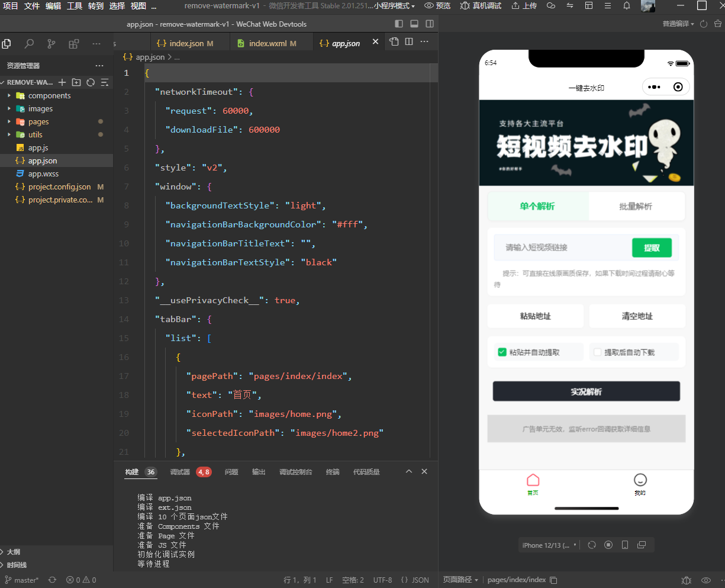The width and height of the screenshot is (725, 588).
Task: Open the source control icon in the sidebar
Action: 51,44
